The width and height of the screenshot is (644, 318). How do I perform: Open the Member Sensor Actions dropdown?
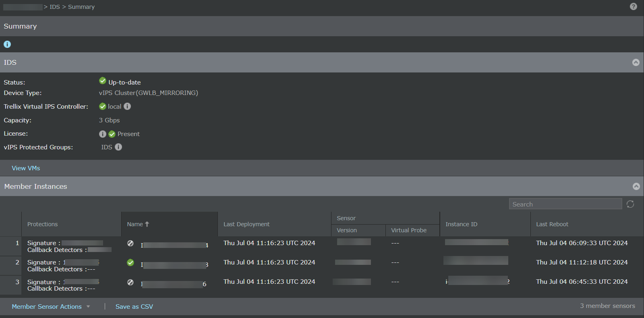[51, 306]
